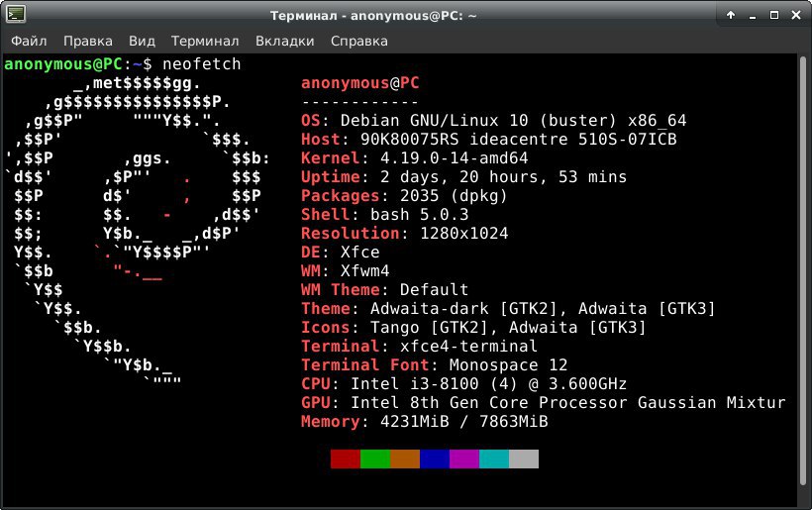
Task: Open the Справка menu
Action: pos(358,41)
